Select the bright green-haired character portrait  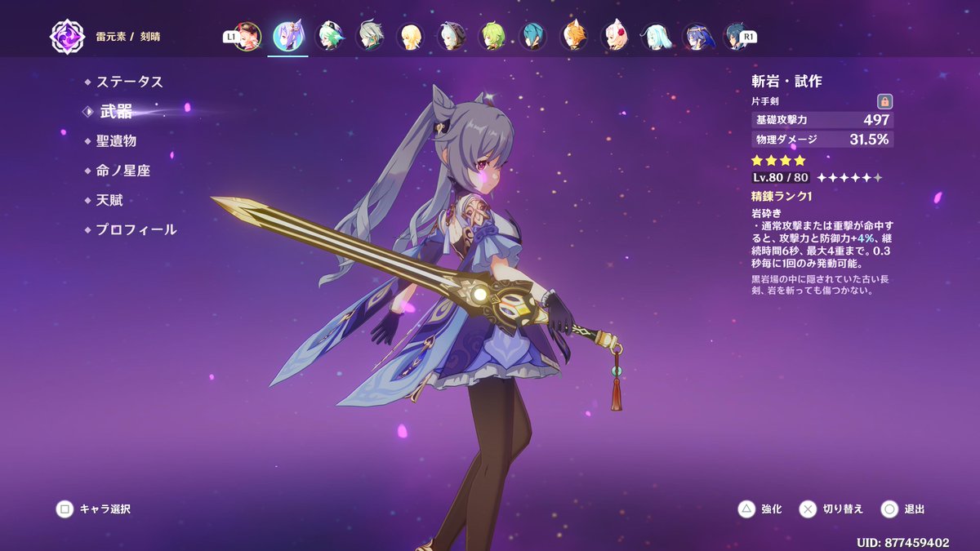pyautogui.click(x=492, y=37)
